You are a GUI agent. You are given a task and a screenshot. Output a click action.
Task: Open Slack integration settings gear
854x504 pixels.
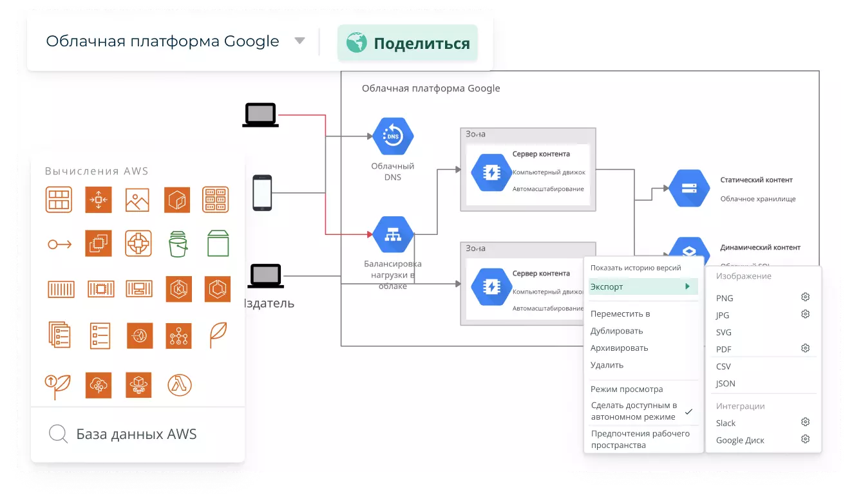click(x=805, y=422)
